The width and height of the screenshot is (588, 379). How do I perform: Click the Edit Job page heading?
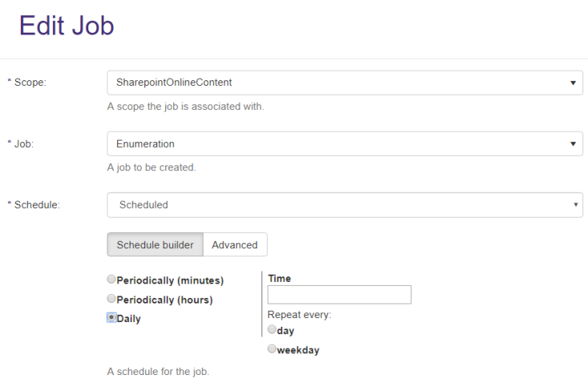[66, 26]
